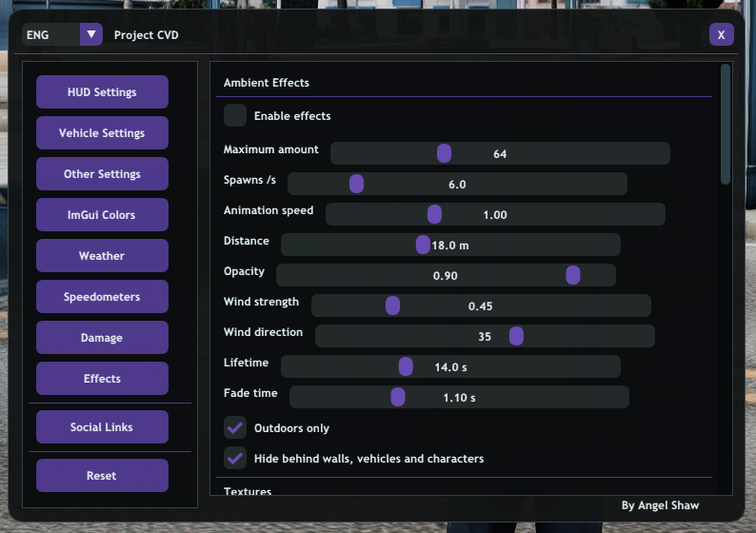756x533 pixels.
Task: Toggle Hide behind walls, vehicles and characters
Action: pyautogui.click(x=235, y=459)
